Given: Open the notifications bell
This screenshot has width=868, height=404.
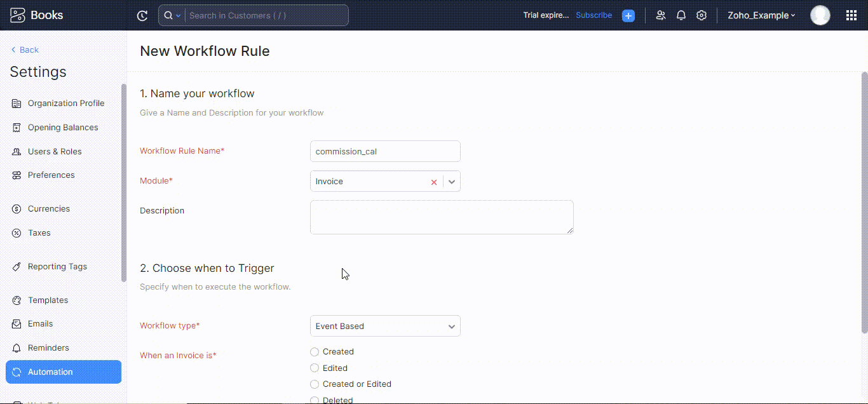Looking at the screenshot, I should click(x=681, y=15).
